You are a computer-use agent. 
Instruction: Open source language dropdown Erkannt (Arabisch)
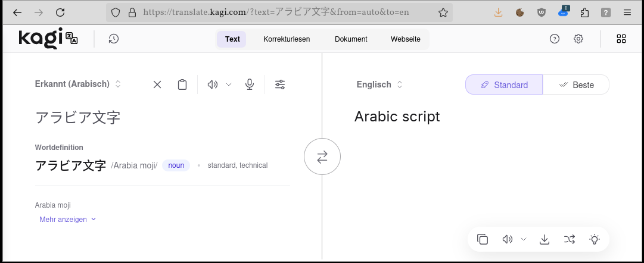point(78,84)
